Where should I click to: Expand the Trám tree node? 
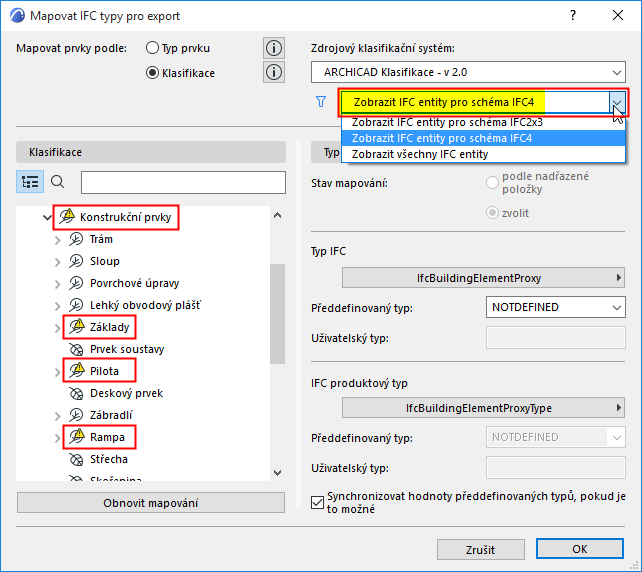tap(58, 240)
